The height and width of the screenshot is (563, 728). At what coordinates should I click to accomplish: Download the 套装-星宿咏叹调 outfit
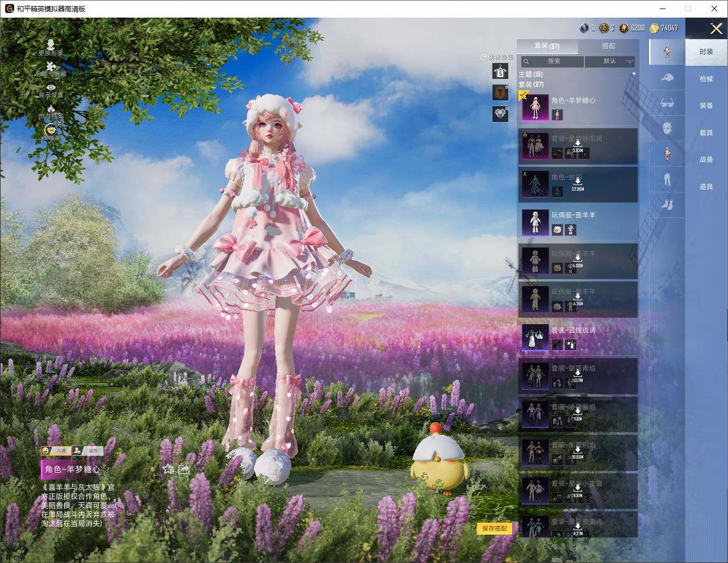pyautogui.click(x=578, y=146)
